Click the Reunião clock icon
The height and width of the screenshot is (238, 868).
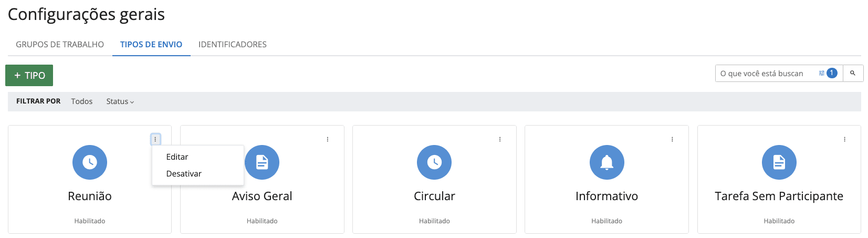click(90, 162)
